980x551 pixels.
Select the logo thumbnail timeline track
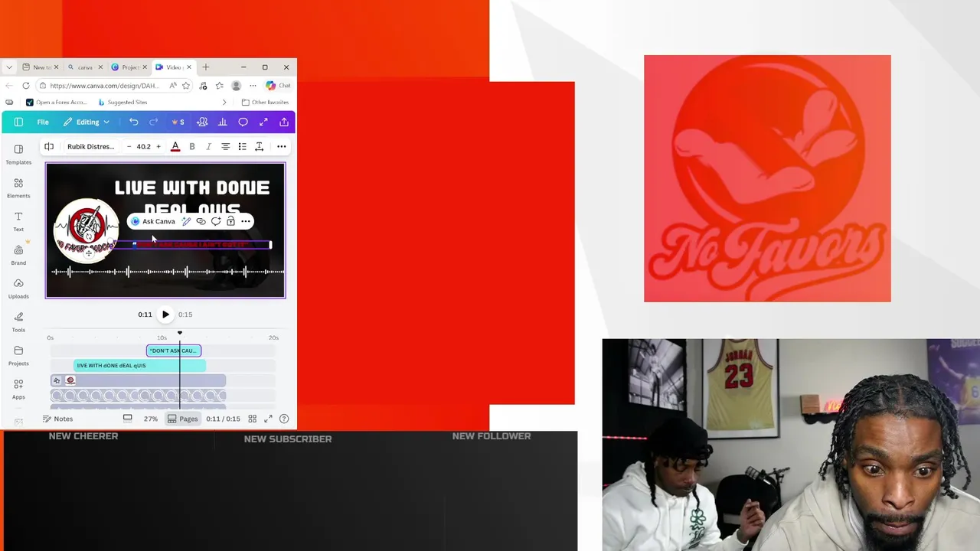(x=138, y=380)
